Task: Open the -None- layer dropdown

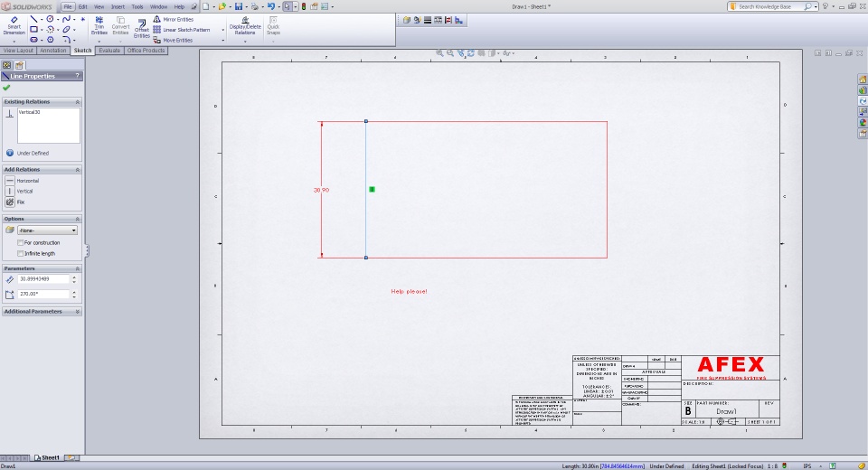Action: 47,230
